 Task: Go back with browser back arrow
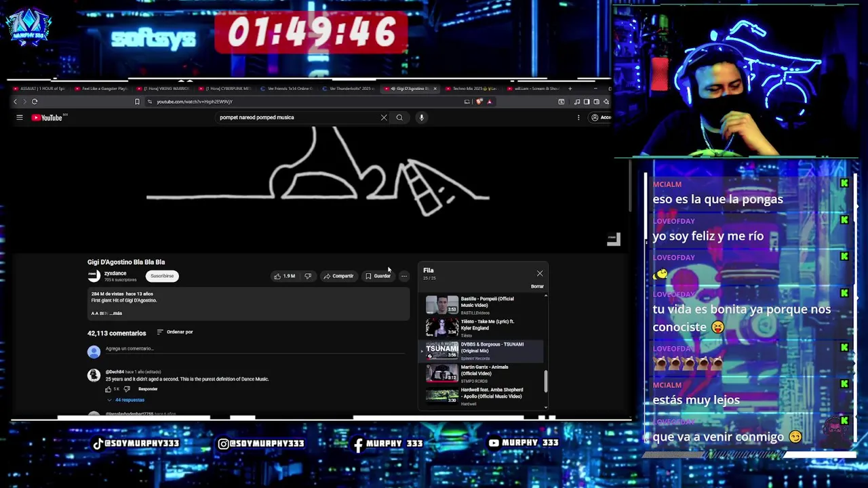click(16, 102)
